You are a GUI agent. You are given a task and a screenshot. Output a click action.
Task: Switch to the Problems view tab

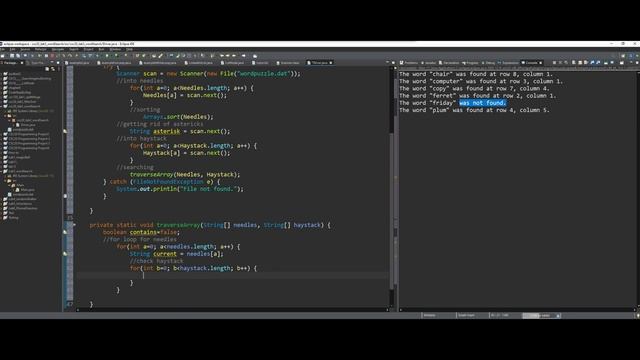click(409, 63)
